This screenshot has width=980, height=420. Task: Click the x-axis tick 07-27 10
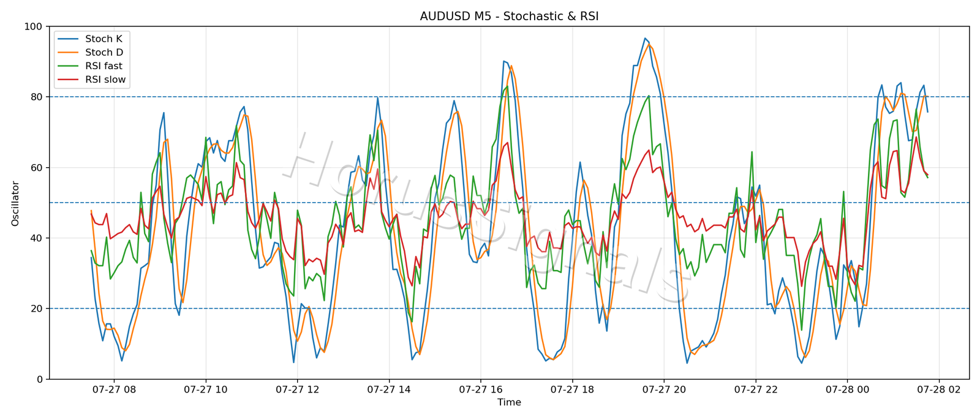point(205,389)
